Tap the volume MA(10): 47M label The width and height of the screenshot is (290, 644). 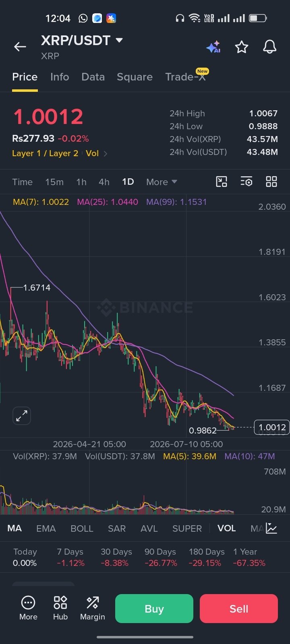pos(250,456)
